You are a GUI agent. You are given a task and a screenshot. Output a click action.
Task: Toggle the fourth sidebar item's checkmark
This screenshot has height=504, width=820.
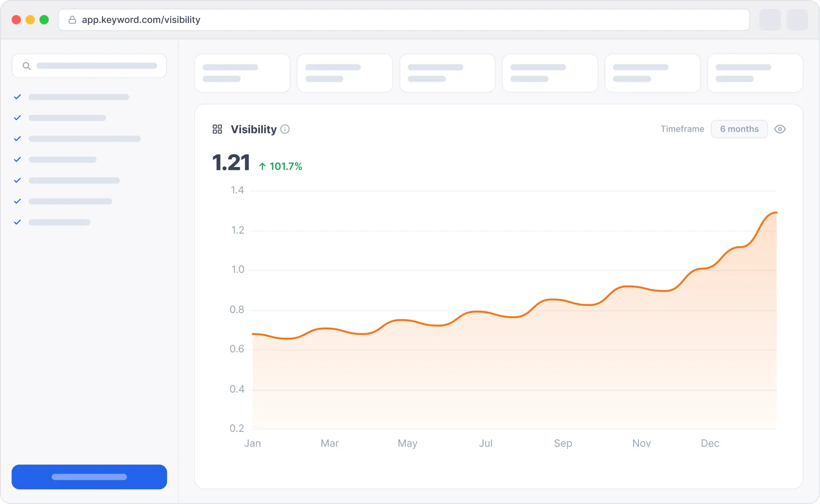(17, 159)
